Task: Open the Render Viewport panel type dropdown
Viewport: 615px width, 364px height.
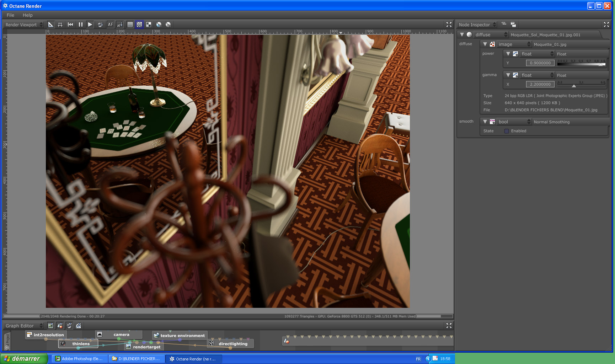Action: coord(24,25)
